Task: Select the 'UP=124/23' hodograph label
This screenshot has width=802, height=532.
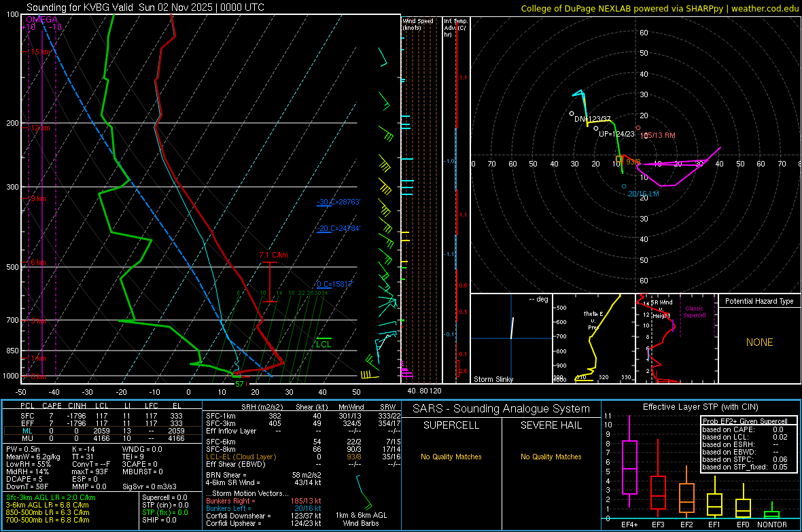Action: (616, 134)
